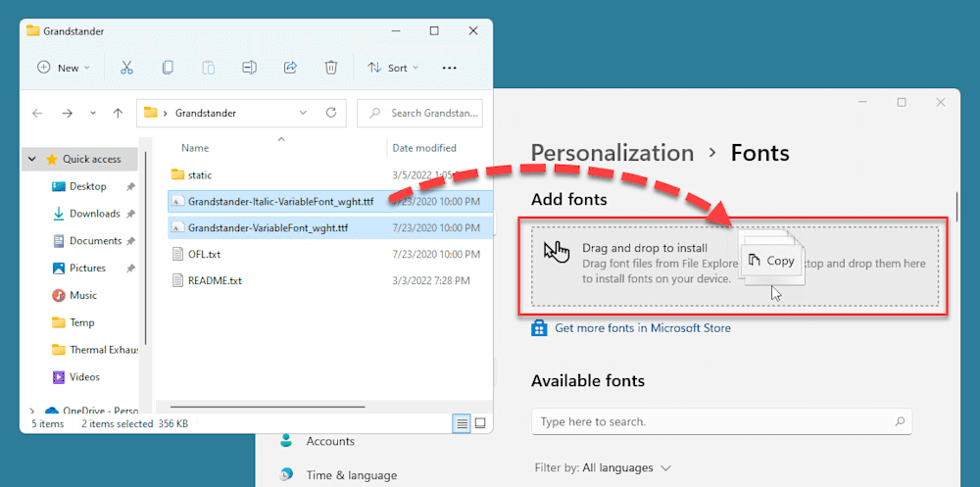The width and height of the screenshot is (980, 487).
Task: Open the New item dropdown in Explorer
Action: coord(64,69)
